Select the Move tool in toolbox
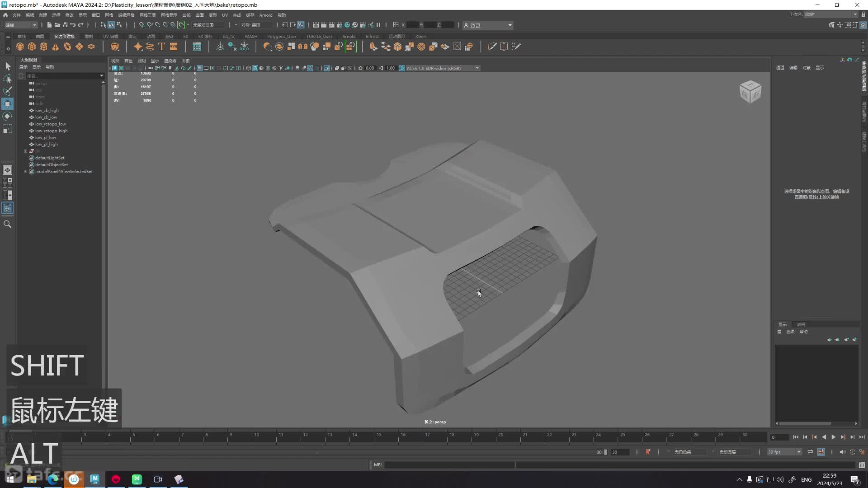Image resolution: width=868 pixels, height=488 pixels. click(8, 104)
